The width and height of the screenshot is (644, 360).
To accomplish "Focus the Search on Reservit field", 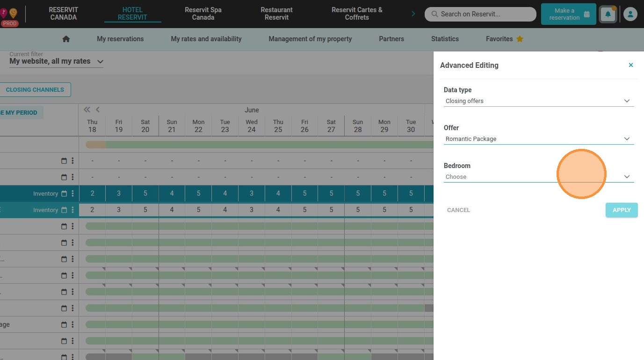I will [x=480, y=14].
